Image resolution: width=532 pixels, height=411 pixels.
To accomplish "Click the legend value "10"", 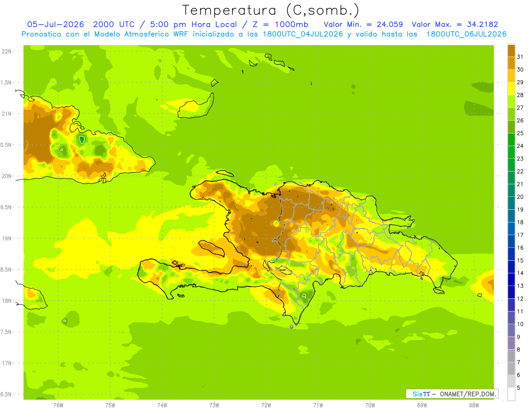I will (x=520, y=324).
